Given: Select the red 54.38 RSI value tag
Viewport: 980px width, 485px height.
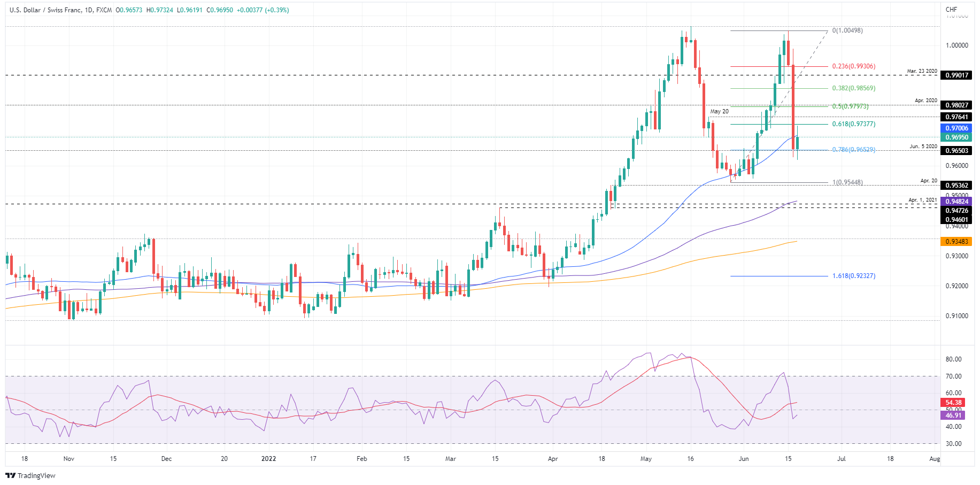Looking at the screenshot, I should point(953,403).
